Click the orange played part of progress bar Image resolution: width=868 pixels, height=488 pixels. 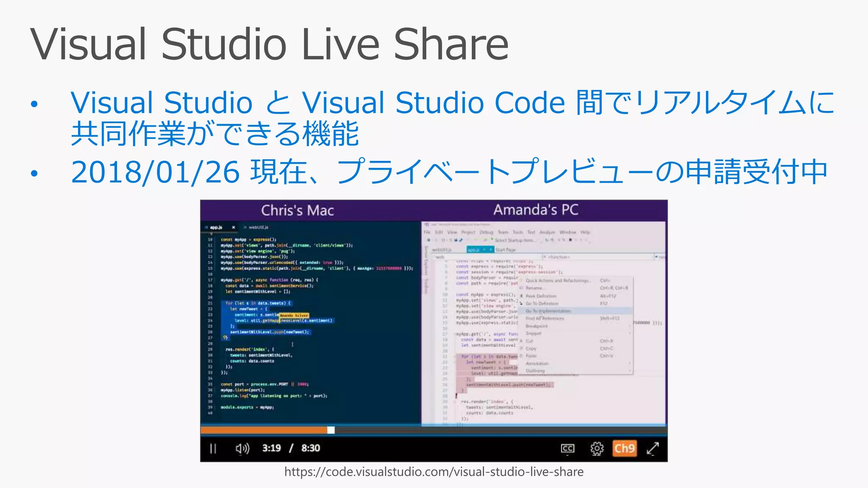tap(264, 430)
